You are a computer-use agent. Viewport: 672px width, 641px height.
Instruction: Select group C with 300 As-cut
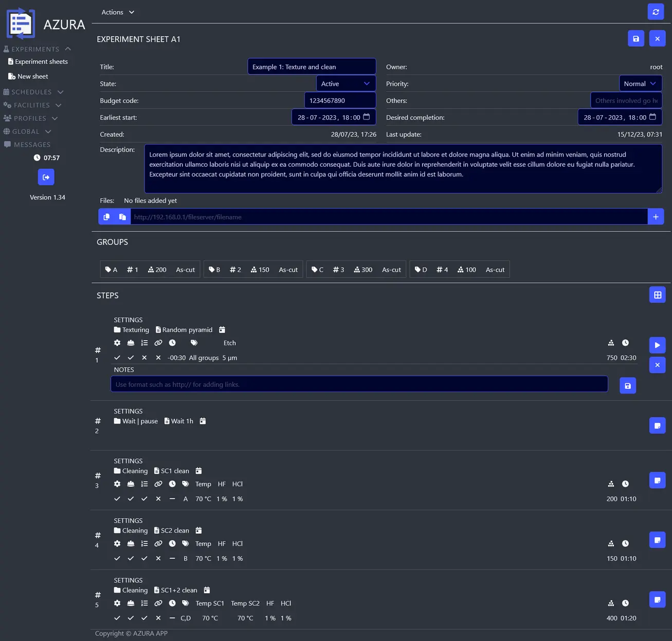coord(356,270)
